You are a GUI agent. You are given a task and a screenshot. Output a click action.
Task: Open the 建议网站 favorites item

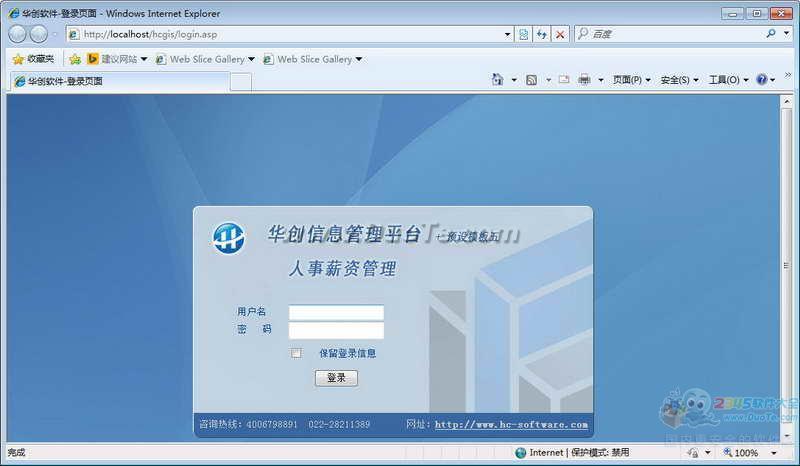117,59
